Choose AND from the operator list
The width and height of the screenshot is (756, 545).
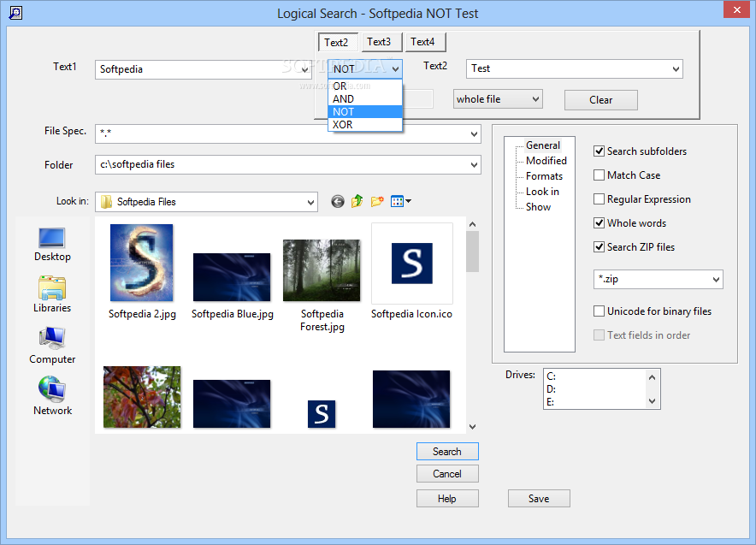pos(365,99)
